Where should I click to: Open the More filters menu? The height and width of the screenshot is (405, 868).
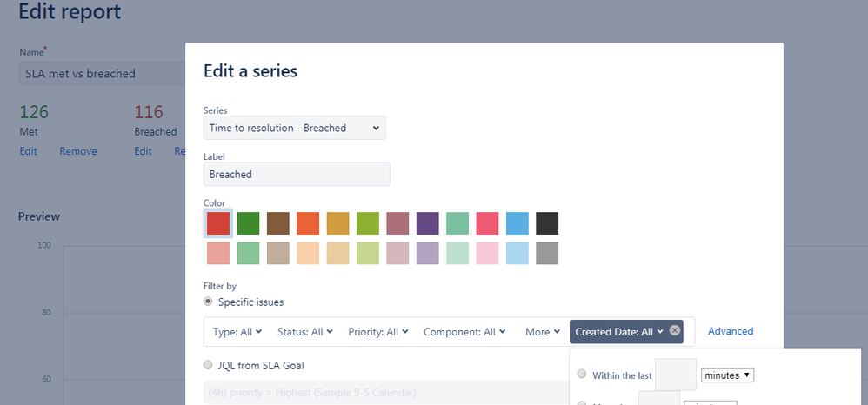tap(543, 332)
